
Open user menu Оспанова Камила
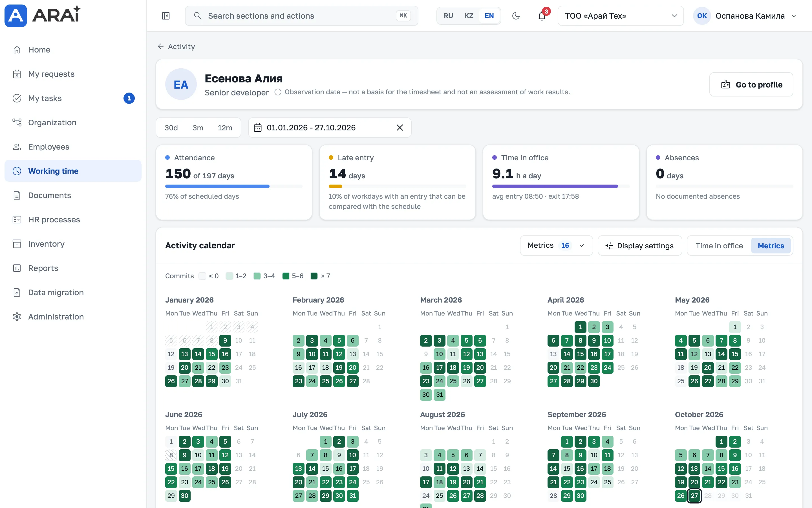point(745,16)
